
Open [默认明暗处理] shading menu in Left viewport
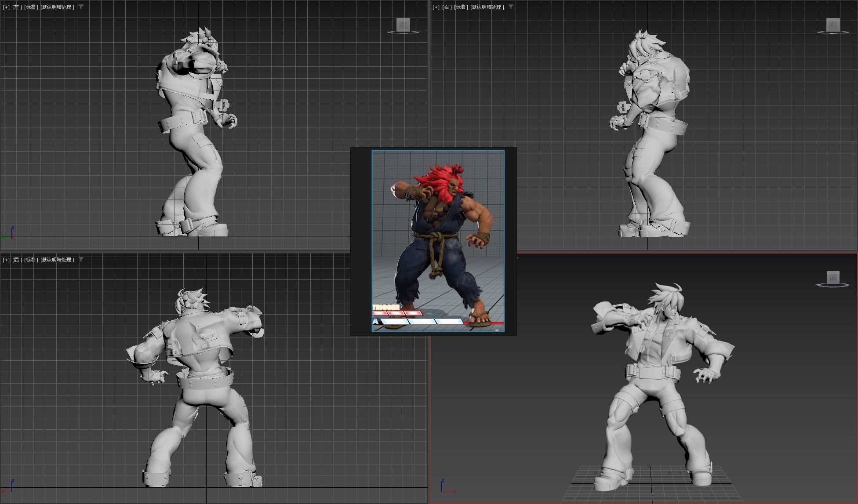[58, 7]
